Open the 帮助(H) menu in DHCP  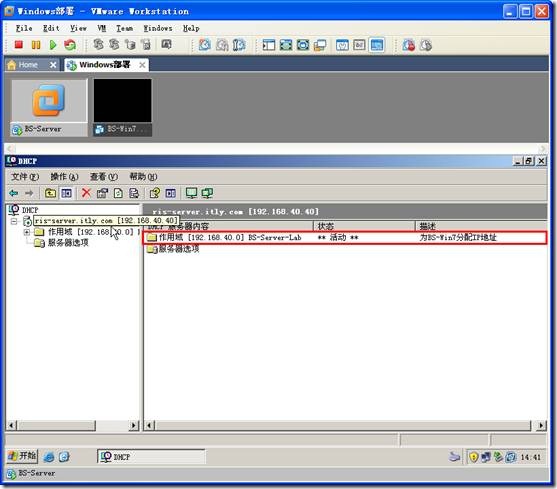(143, 176)
